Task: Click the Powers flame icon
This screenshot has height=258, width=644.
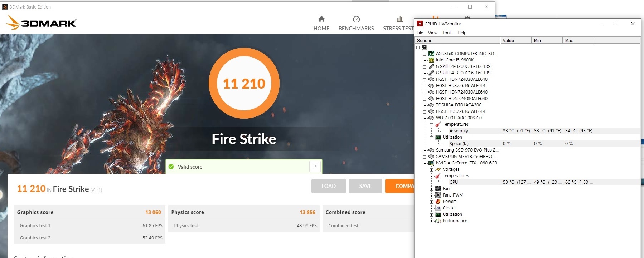Action: (438, 202)
